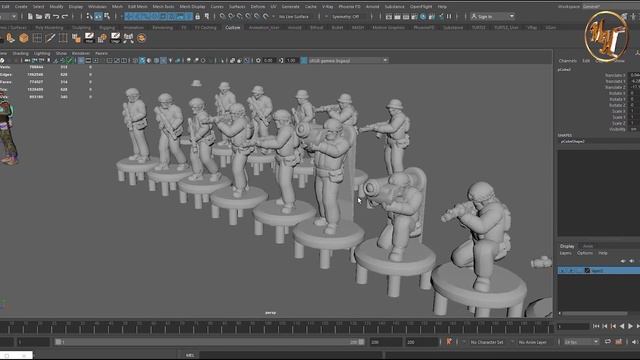Open Options menu in layer editor
The height and width of the screenshot is (360, 640).
[x=585, y=253]
